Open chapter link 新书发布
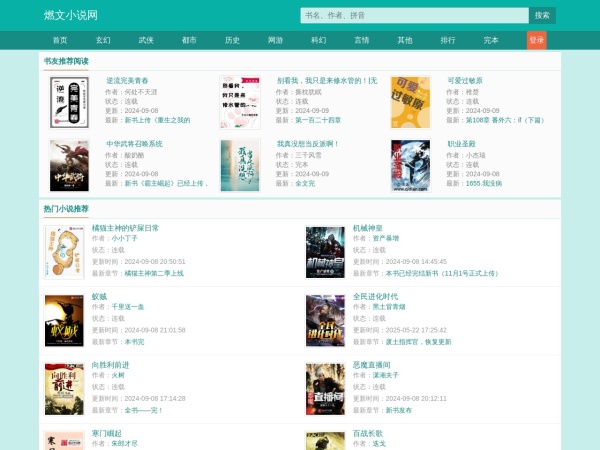The height and width of the screenshot is (450, 600). [x=399, y=410]
